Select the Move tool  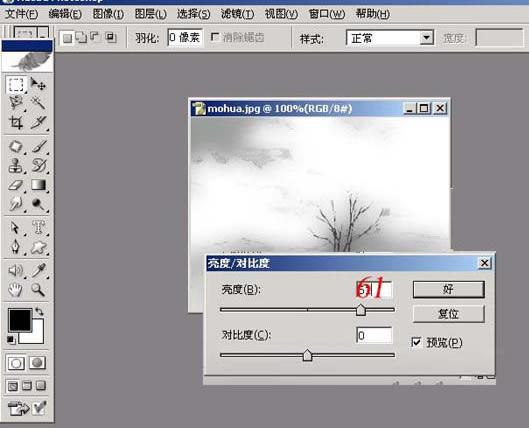[38, 84]
